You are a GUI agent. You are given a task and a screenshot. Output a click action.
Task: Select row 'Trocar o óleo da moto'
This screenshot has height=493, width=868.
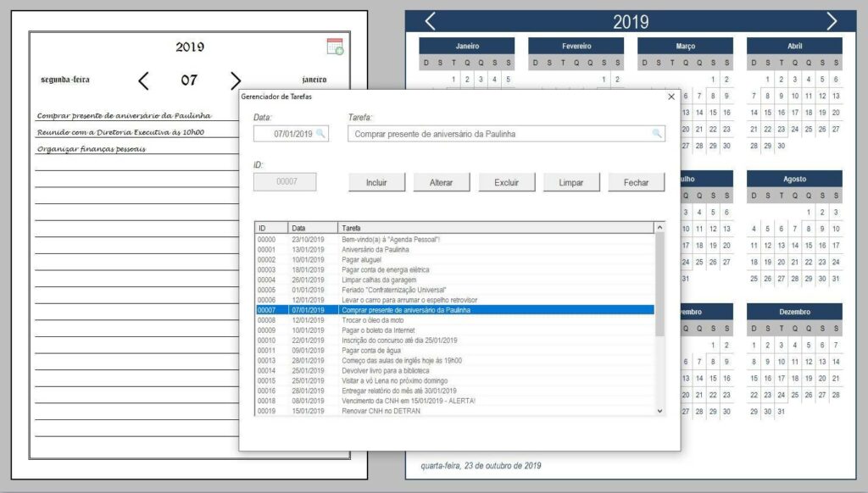tap(454, 320)
